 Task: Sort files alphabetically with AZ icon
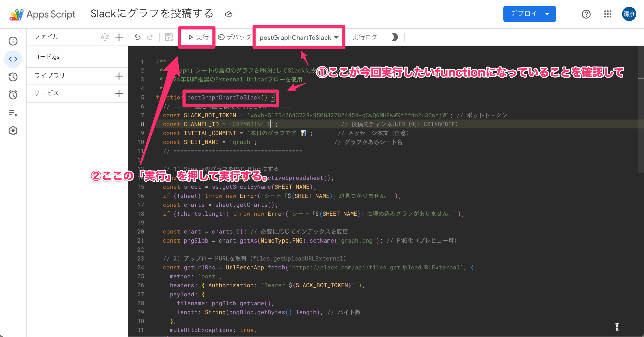pos(104,37)
